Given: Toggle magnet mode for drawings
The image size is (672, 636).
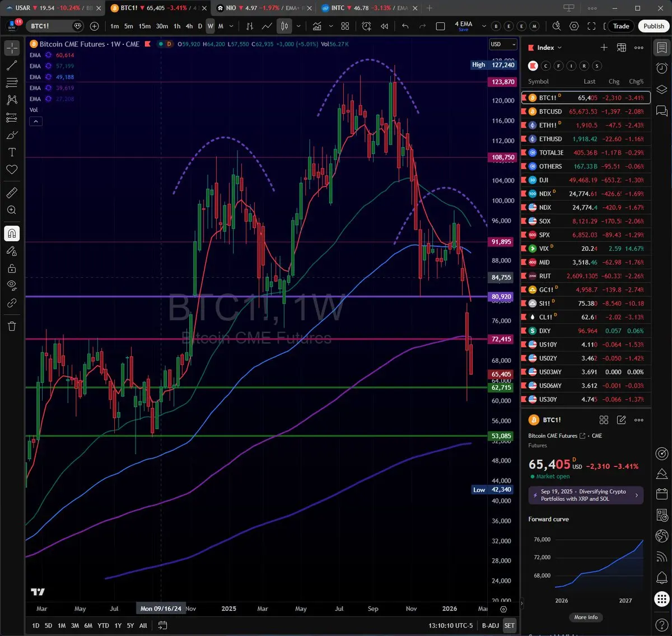Looking at the screenshot, I should [12, 233].
